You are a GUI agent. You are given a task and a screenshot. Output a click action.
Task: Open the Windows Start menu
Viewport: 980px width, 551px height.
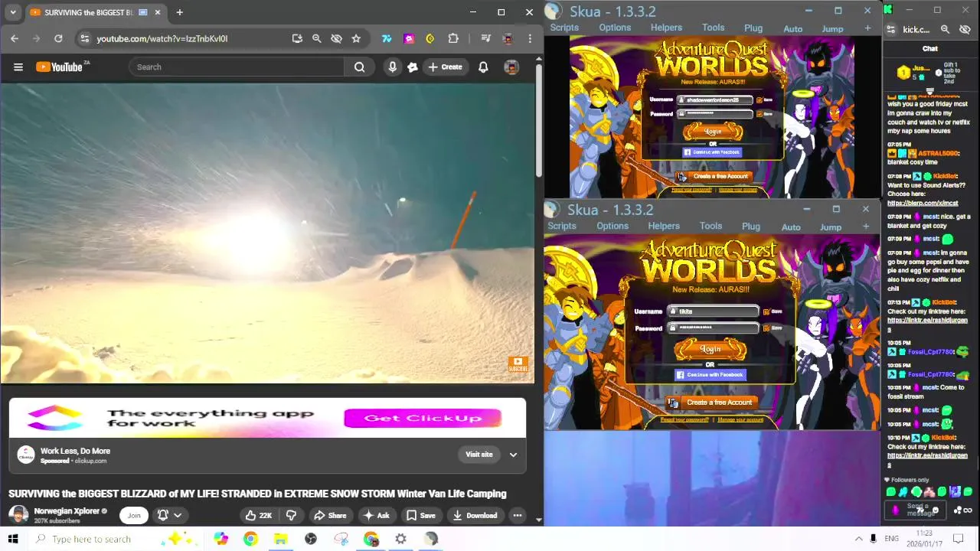[x=13, y=539]
